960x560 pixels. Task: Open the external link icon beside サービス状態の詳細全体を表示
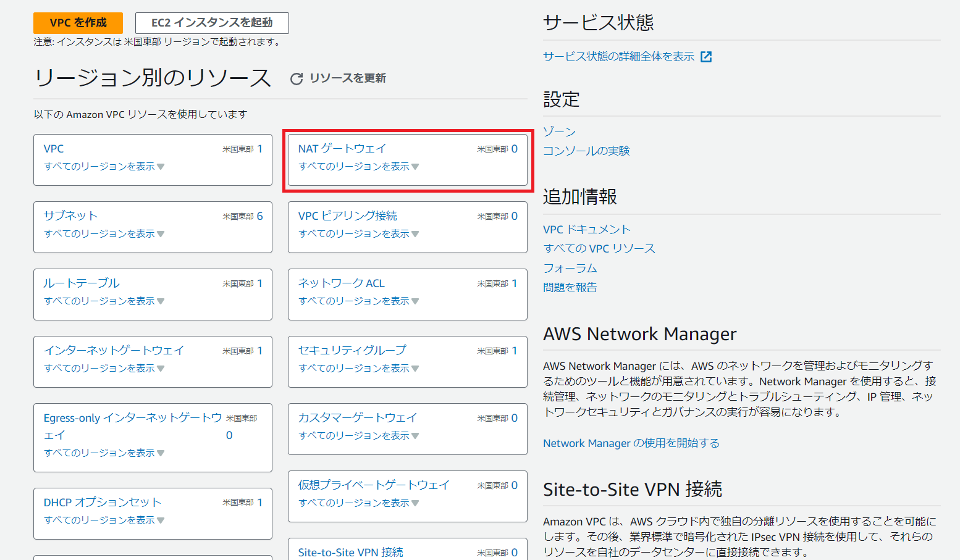tap(706, 57)
